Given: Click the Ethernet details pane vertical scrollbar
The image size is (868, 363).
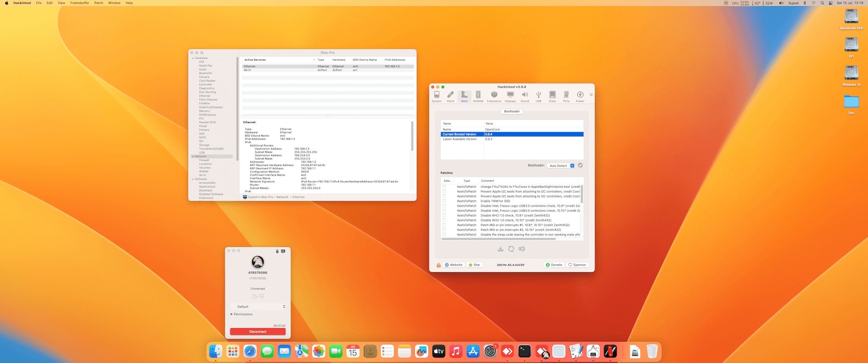Looking at the screenshot, I should tap(412, 136).
